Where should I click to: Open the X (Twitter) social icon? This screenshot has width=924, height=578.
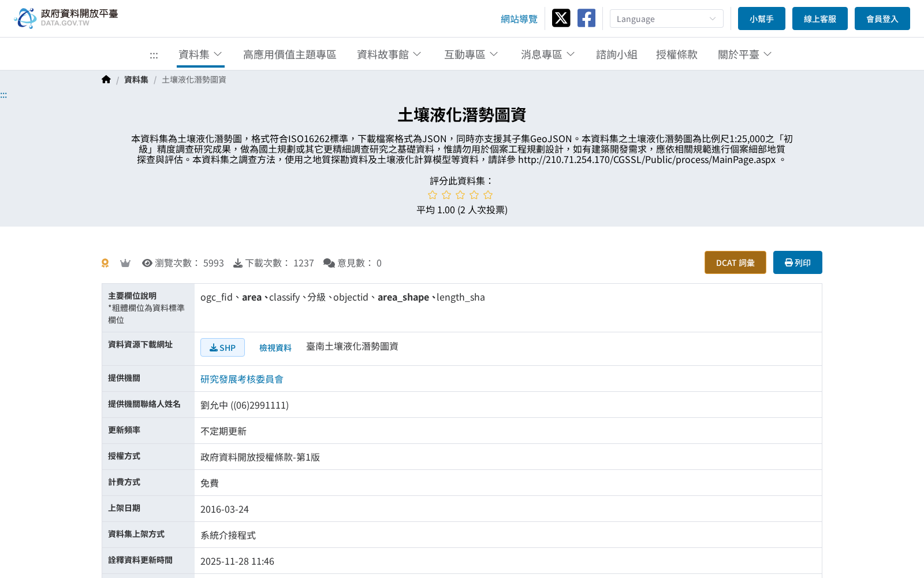(561, 18)
